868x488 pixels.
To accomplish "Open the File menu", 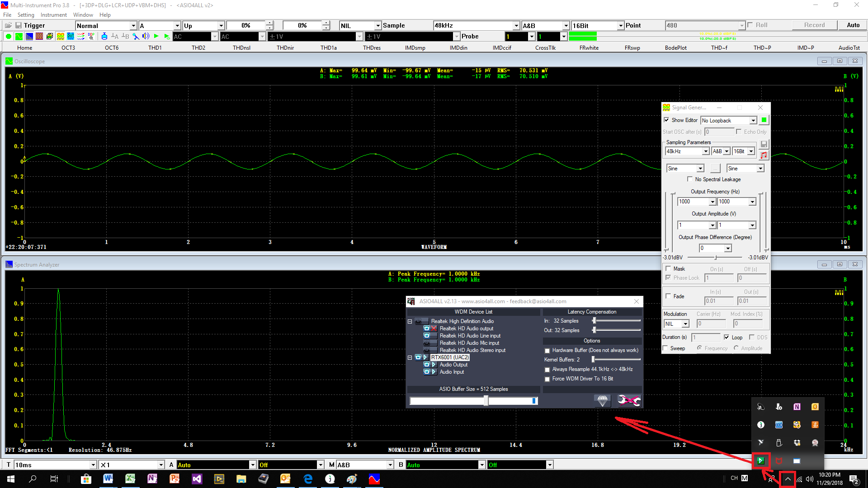I will click(7, 15).
